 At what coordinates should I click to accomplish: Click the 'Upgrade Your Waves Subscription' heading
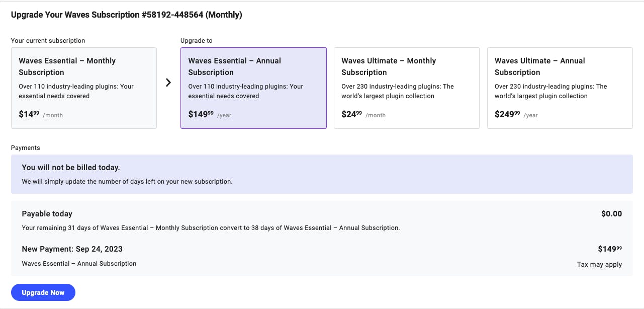coord(126,15)
